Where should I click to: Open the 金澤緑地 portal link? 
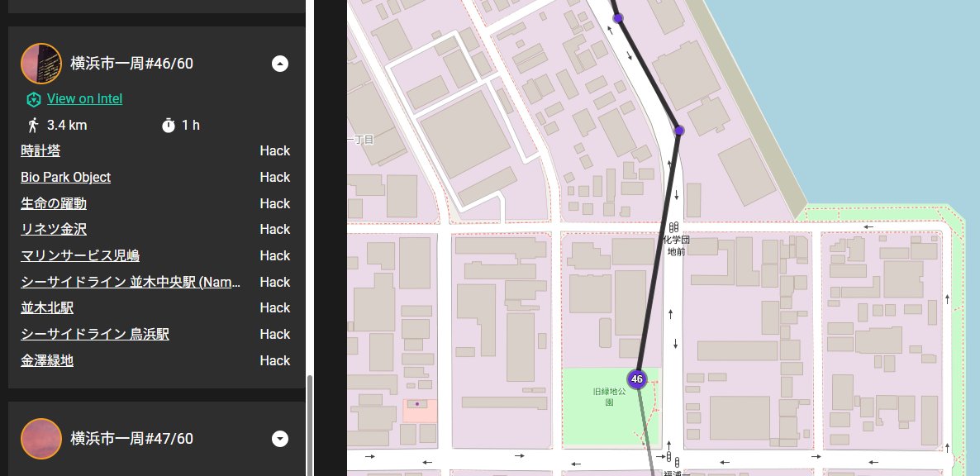click(x=47, y=360)
